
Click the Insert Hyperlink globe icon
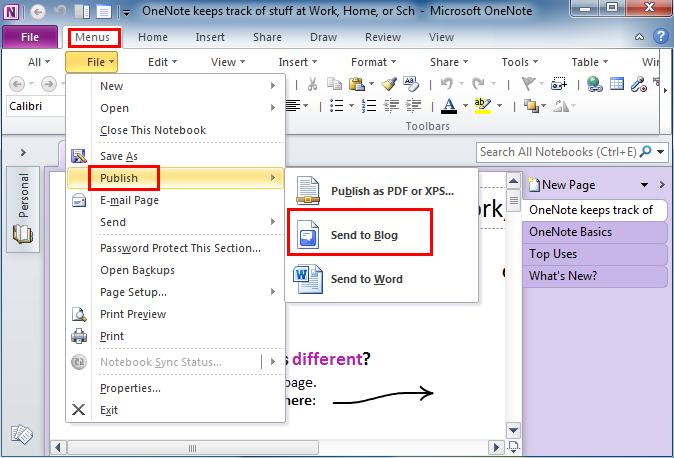click(x=594, y=83)
